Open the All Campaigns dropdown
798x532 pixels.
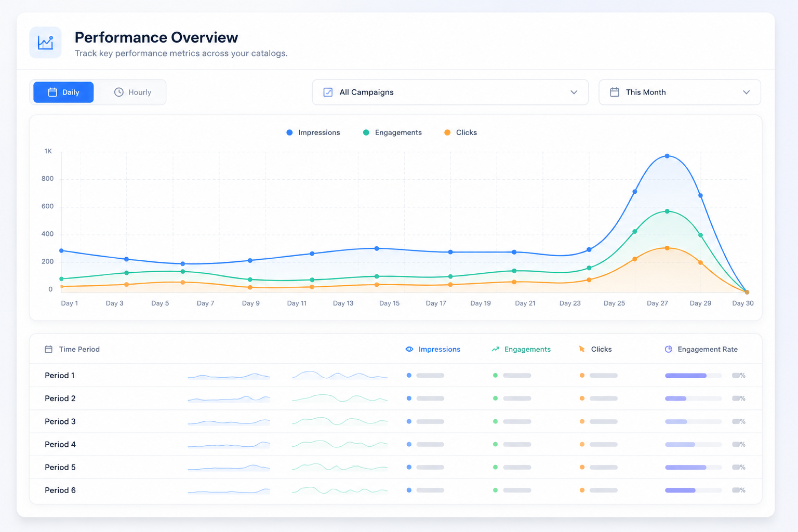450,92
